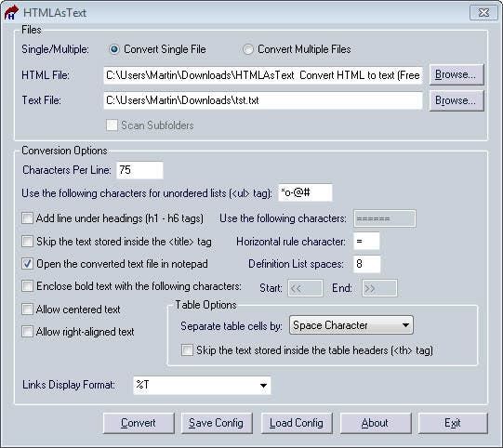503x448 pixels.
Task: Click the HTML File path field
Action: pyautogui.click(x=263, y=75)
